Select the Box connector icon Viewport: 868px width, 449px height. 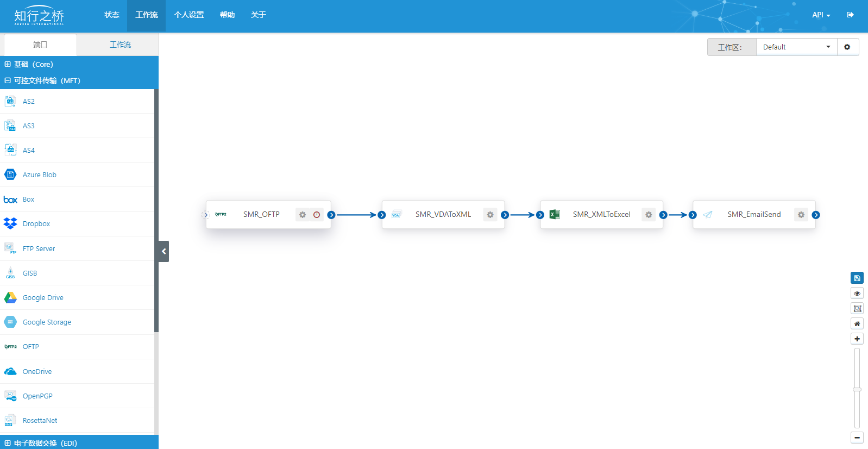10,199
